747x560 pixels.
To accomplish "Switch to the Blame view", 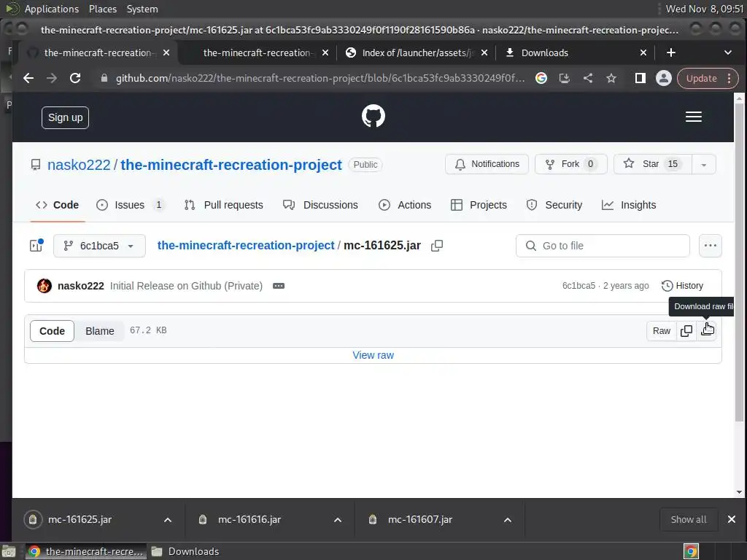I will coord(99,331).
